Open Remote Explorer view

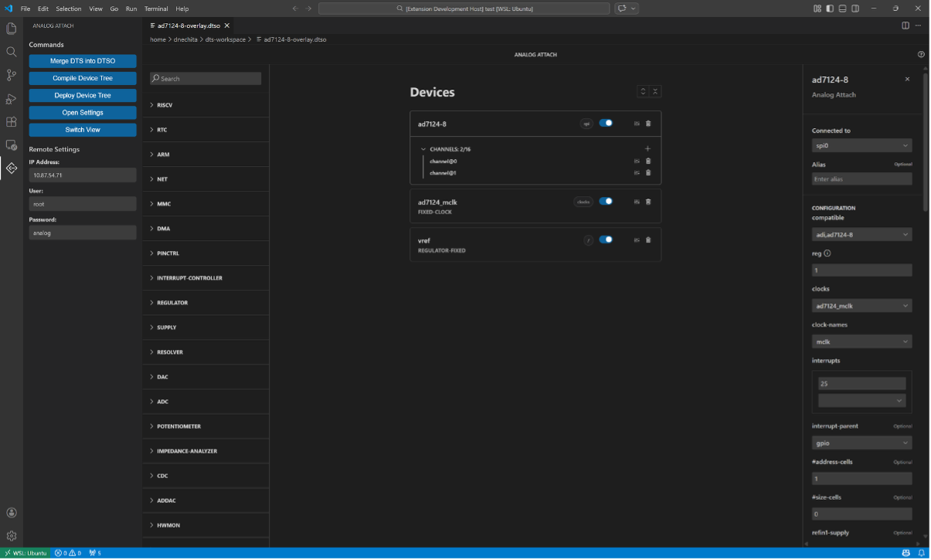[12, 144]
